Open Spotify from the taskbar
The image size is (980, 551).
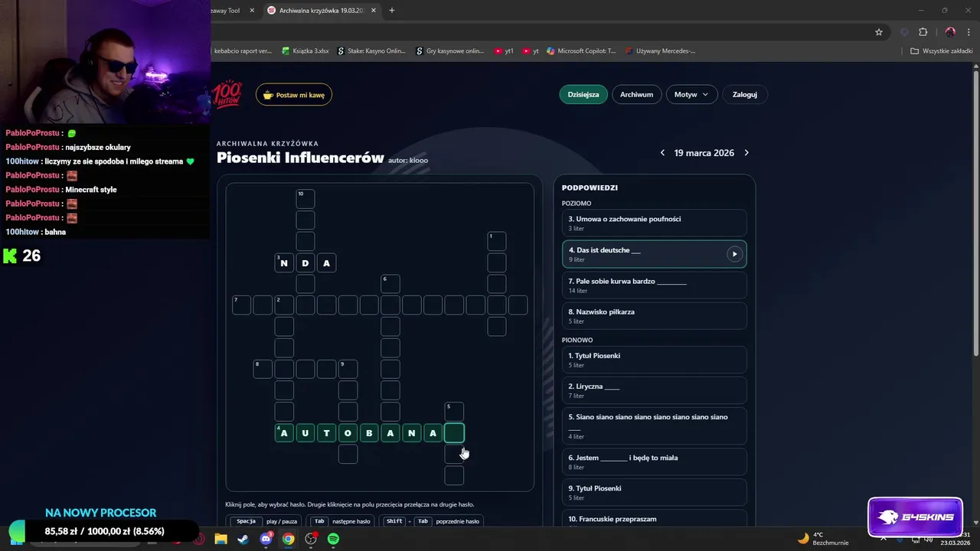(333, 539)
